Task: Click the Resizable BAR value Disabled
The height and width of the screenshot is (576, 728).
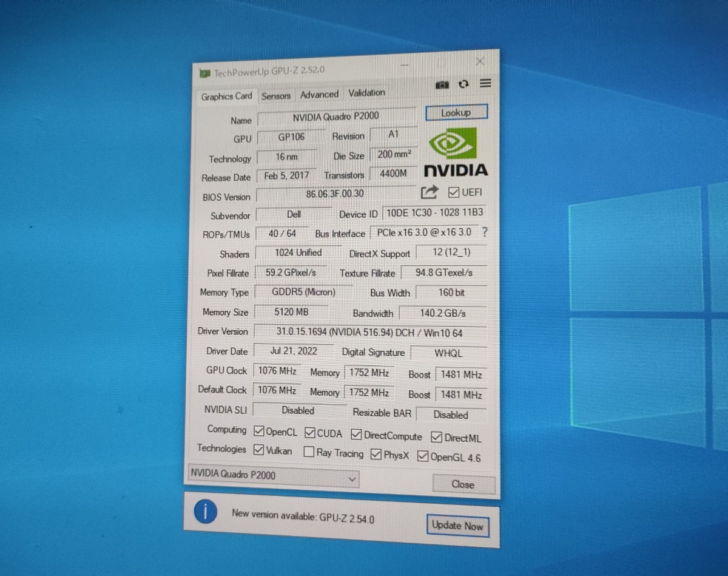Action: (x=451, y=415)
